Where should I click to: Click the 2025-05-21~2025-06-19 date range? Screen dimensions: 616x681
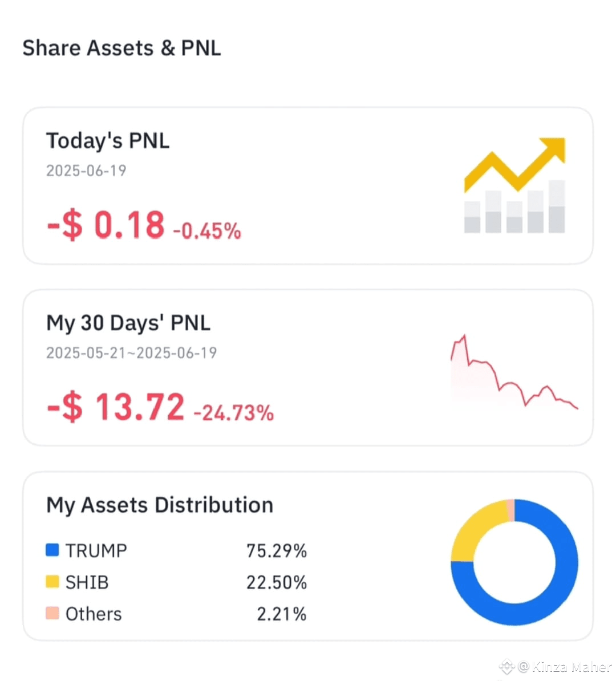[131, 352]
